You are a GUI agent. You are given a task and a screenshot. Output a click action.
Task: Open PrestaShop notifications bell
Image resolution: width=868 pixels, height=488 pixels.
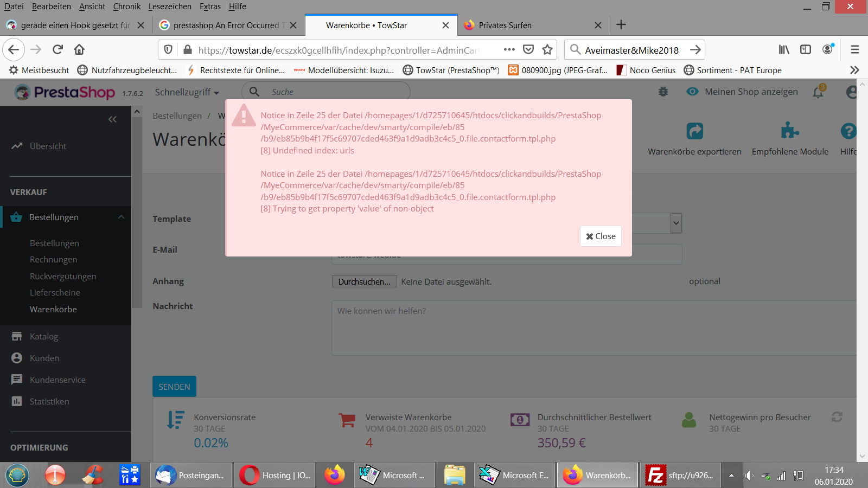tap(819, 92)
